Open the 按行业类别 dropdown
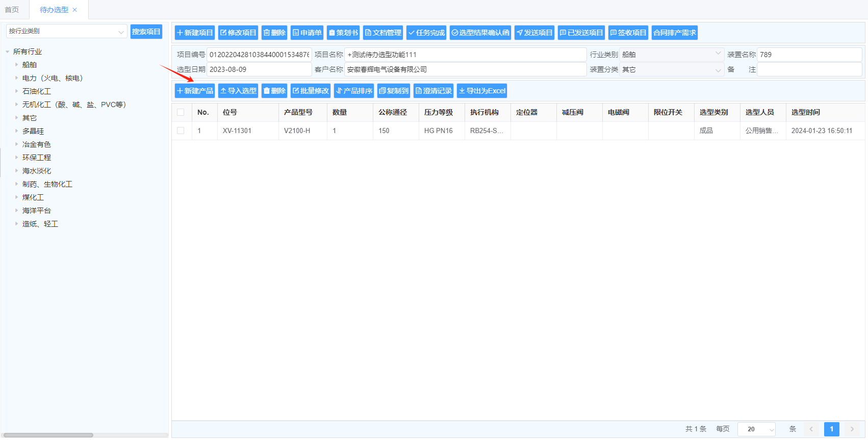 (x=66, y=32)
